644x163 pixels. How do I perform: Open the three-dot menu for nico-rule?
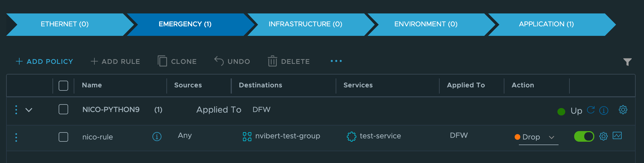pyautogui.click(x=16, y=137)
